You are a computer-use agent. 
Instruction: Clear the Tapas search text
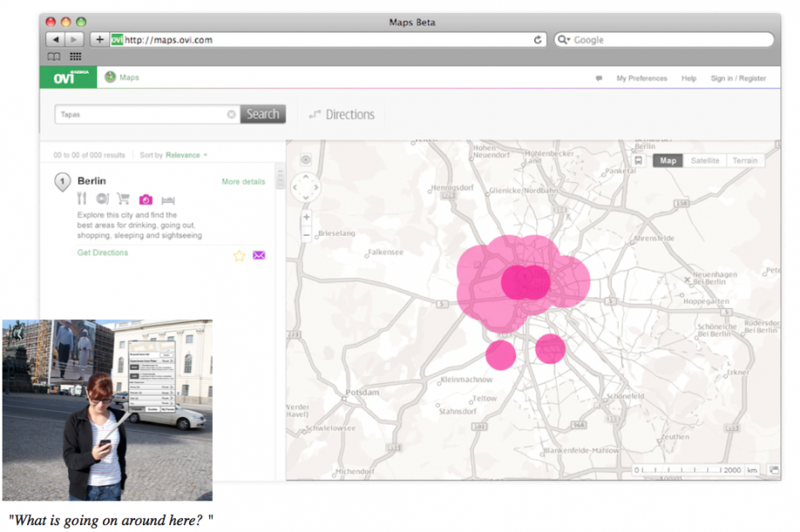(231, 114)
